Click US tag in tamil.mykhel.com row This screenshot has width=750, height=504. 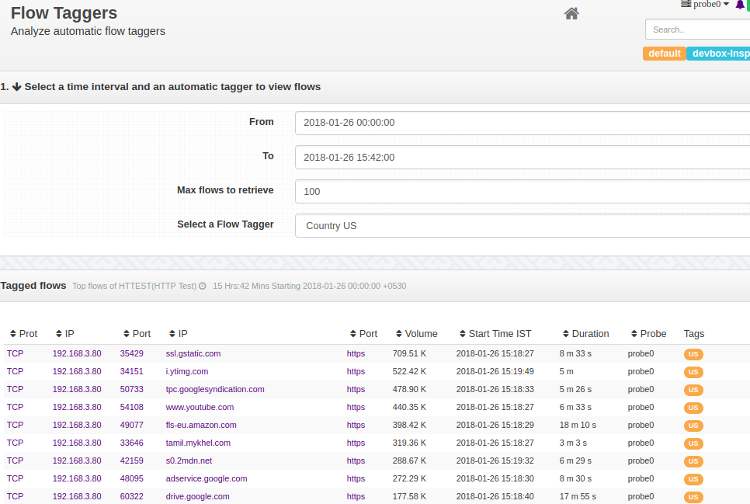click(x=693, y=443)
